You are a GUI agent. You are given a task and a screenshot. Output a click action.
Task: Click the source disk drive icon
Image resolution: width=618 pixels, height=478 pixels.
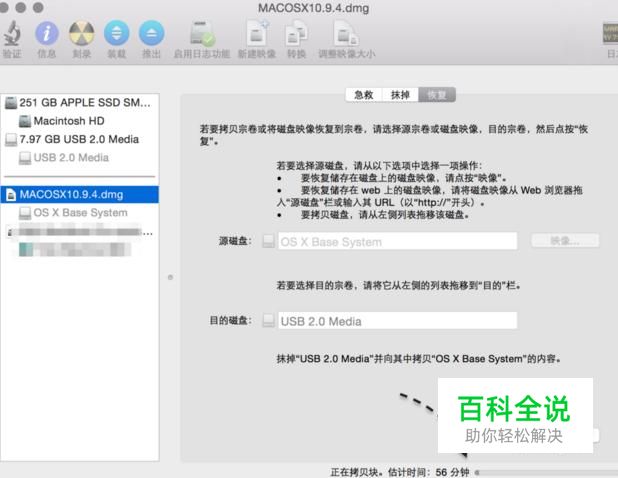[x=268, y=241]
